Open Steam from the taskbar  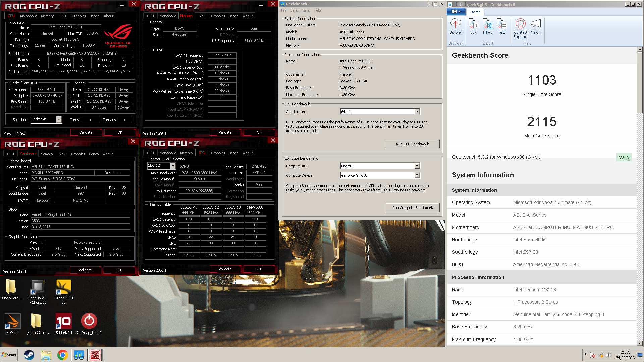pos(29,355)
